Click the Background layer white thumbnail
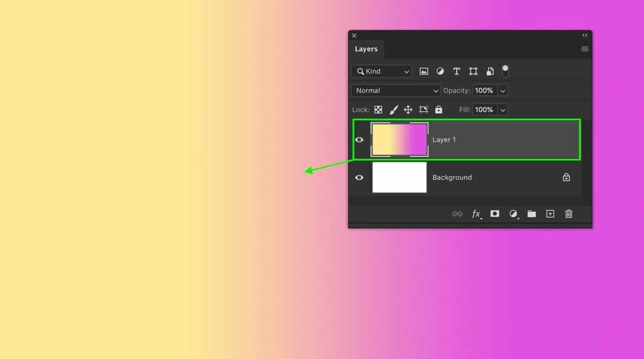 pos(399,177)
